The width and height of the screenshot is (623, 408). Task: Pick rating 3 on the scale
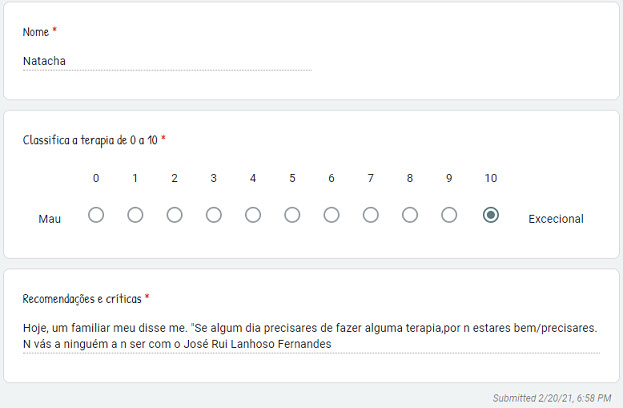tap(214, 215)
